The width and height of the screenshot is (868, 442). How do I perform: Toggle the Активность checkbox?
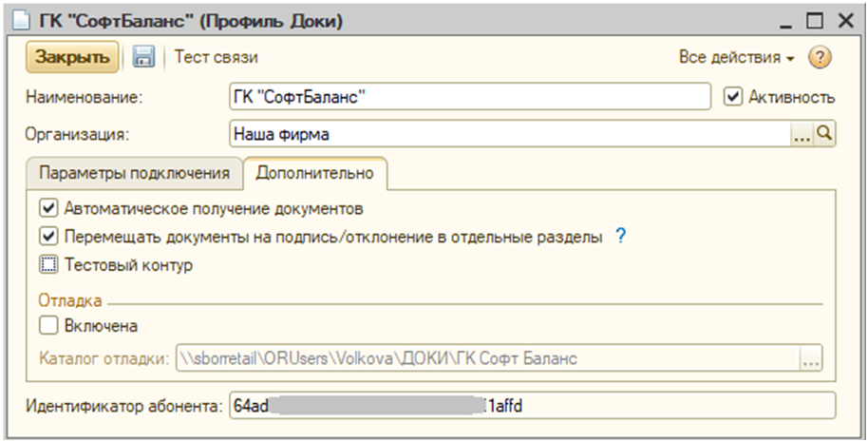[x=732, y=97]
